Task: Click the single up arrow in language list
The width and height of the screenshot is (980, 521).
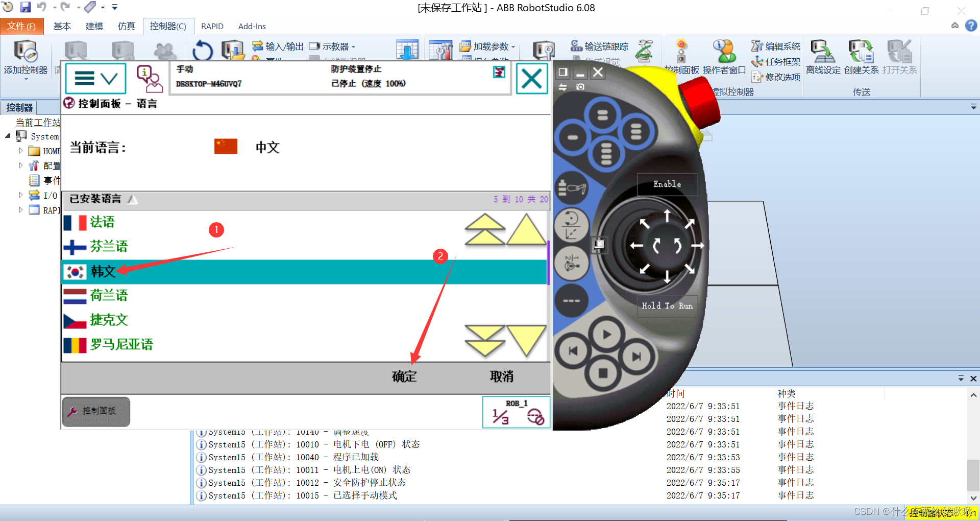Action: pyautogui.click(x=527, y=229)
